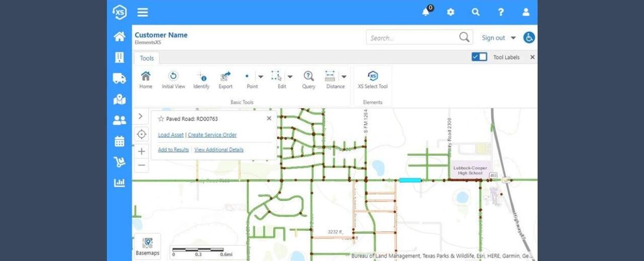The height and width of the screenshot is (261, 644).
Task: Click the Load Asset link
Action: coord(171,135)
